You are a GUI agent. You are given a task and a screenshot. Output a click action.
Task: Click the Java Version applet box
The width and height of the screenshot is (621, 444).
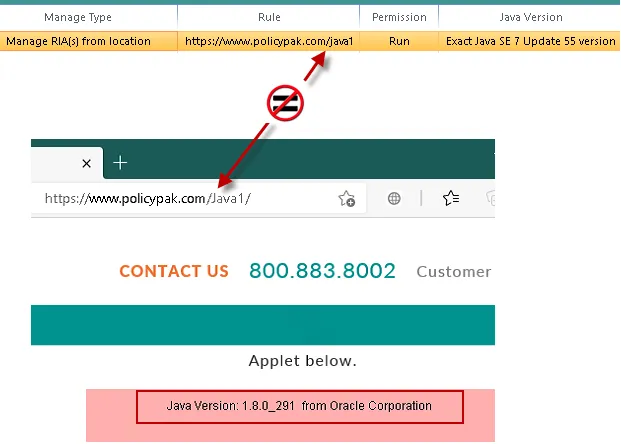tap(300, 407)
